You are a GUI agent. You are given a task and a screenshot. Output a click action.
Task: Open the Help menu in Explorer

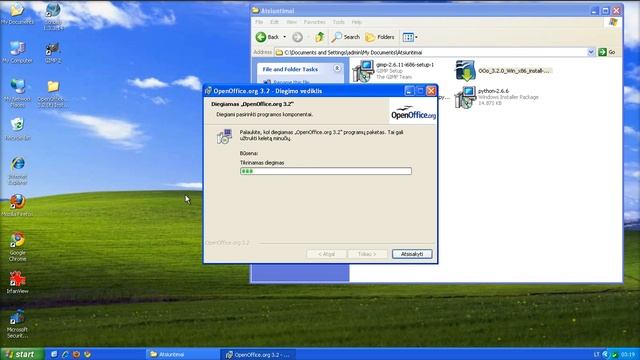356,22
